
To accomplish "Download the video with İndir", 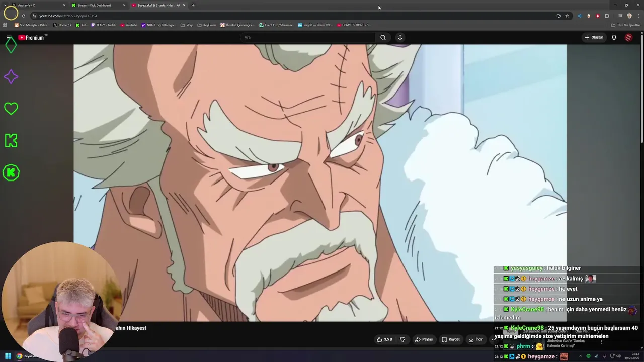I will point(475,339).
